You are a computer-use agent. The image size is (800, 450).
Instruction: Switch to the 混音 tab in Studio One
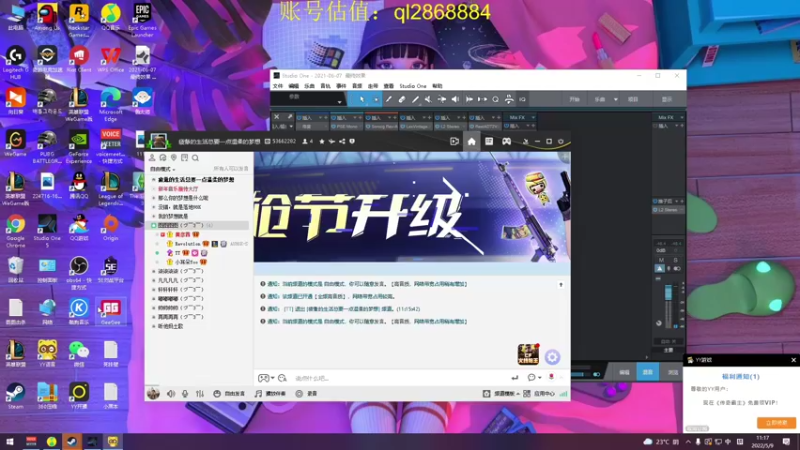click(647, 372)
